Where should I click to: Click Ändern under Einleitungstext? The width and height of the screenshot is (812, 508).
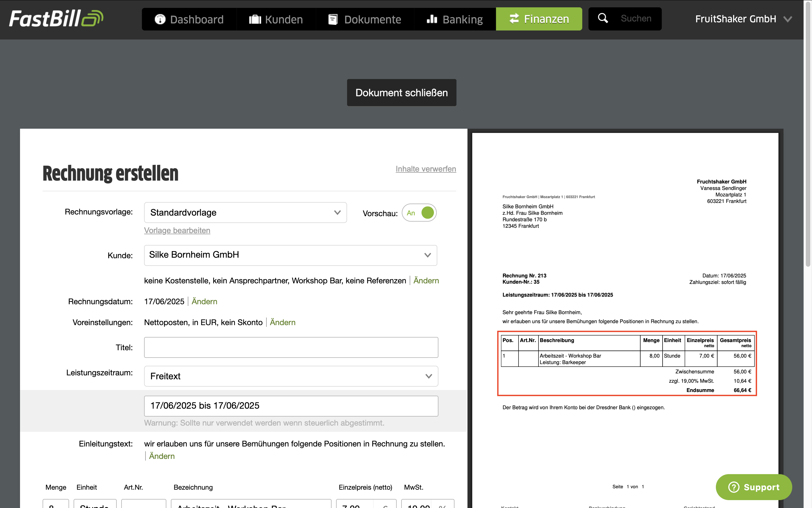[162, 456]
